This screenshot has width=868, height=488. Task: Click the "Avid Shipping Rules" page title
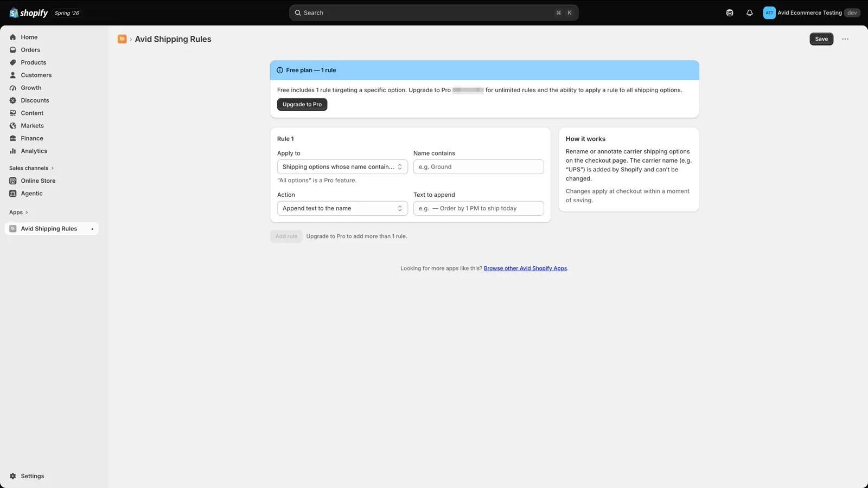coord(173,39)
